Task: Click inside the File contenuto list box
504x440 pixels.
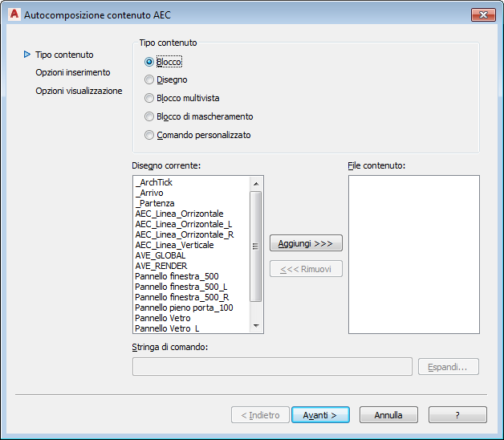Action: (x=414, y=255)
